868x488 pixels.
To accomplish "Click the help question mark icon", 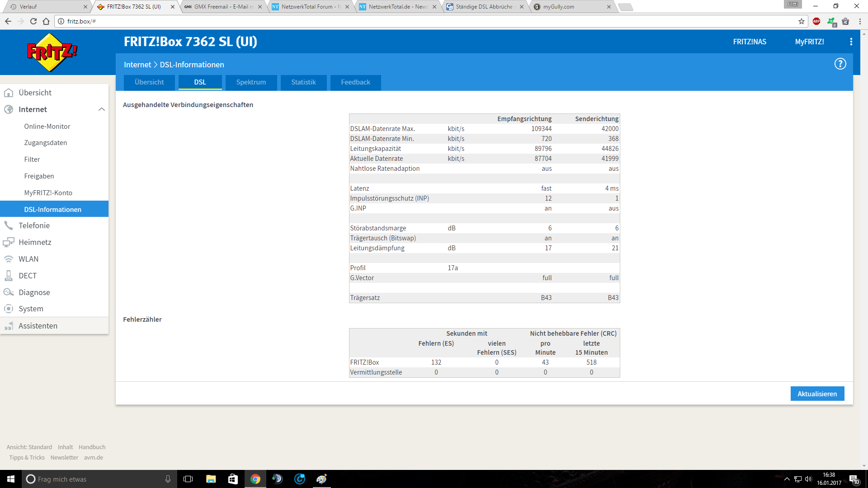I will [x=840, y=64].
